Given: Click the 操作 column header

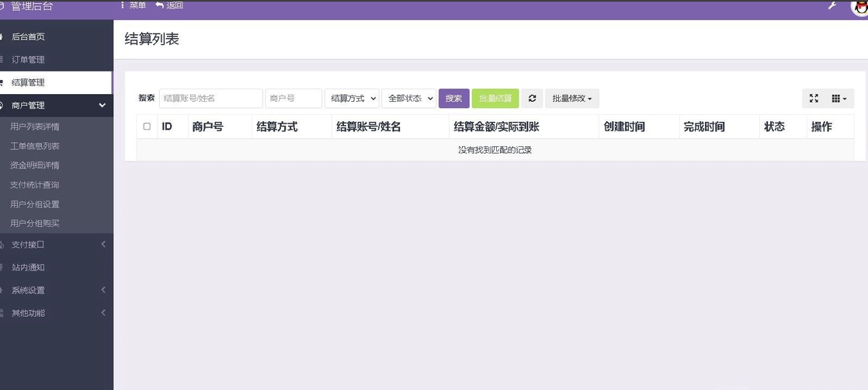Looking at the screenshot, I should (831, 127).
